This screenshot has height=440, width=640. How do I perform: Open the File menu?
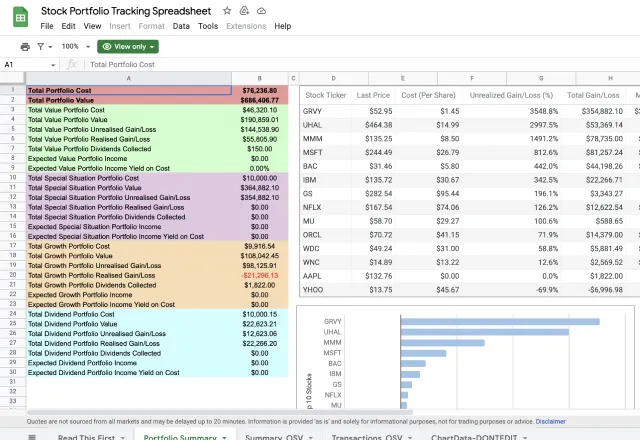tap(47, 26)
